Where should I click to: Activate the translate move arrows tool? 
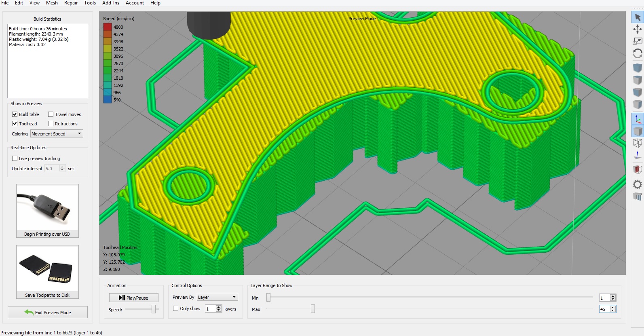click(638, 29)
